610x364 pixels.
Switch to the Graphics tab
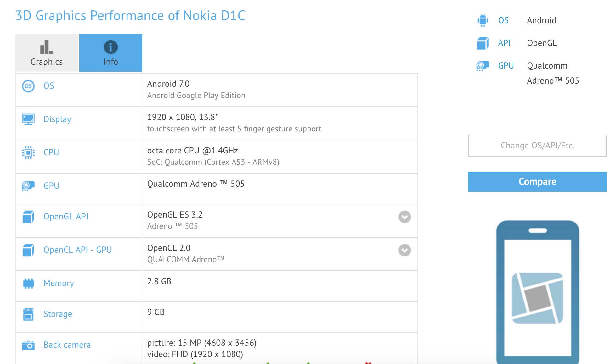tap(46, 52)
